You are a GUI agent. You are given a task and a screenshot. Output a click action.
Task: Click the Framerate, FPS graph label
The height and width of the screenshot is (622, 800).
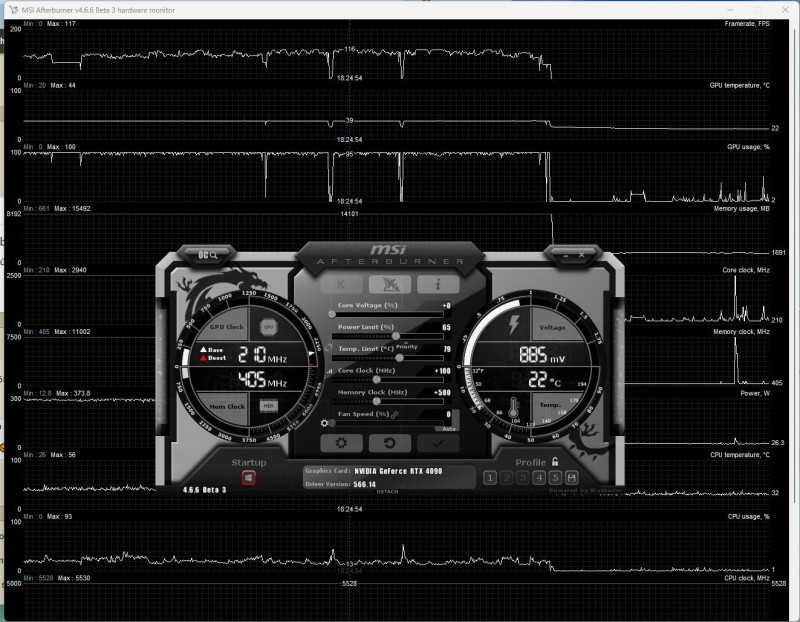point(747,23)
